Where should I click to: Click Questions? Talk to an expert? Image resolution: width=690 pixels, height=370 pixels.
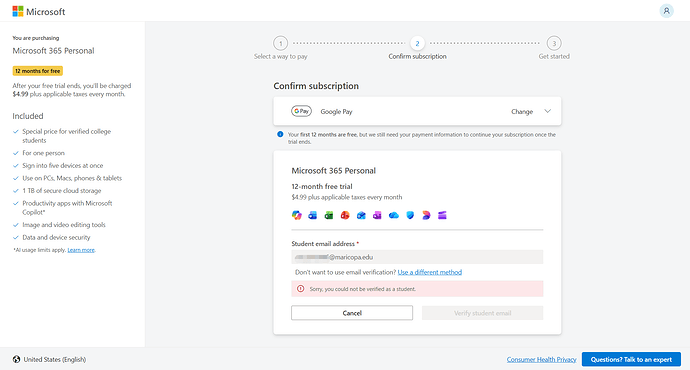(x=631, y=359)
